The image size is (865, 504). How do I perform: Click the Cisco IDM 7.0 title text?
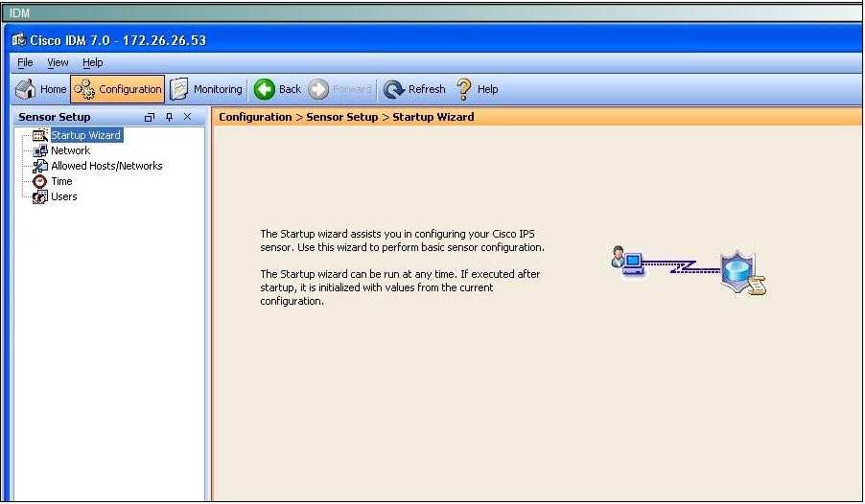[118, 40]
